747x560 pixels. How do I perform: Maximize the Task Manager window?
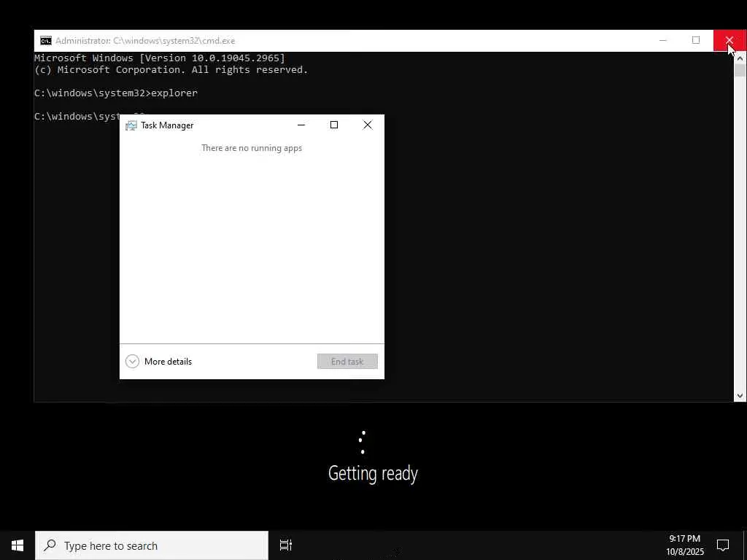334,125
